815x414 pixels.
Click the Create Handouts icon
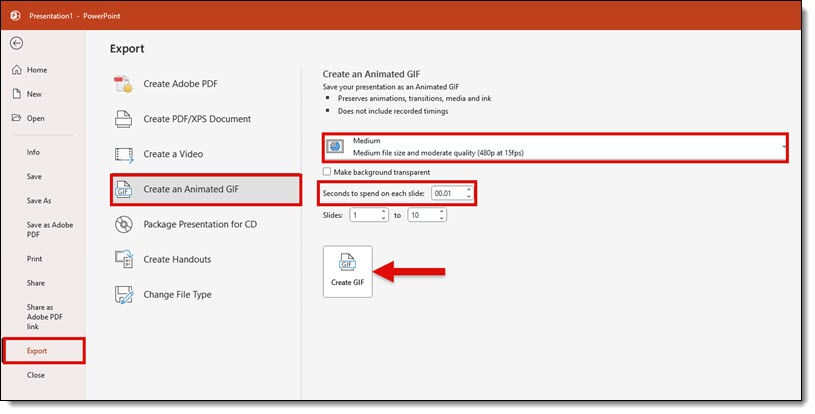click(124, 259)
